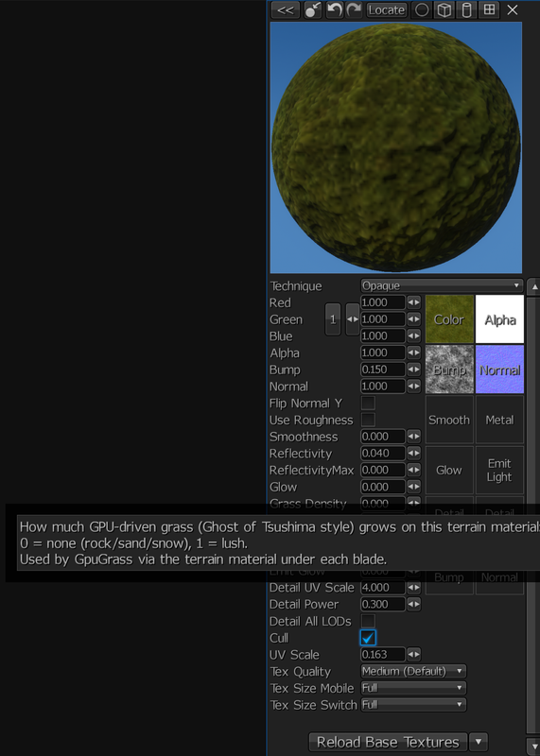This screenshot has width=540, height=756.
Task: Click the scrollbar up arrow
Action: click(533, 287)
